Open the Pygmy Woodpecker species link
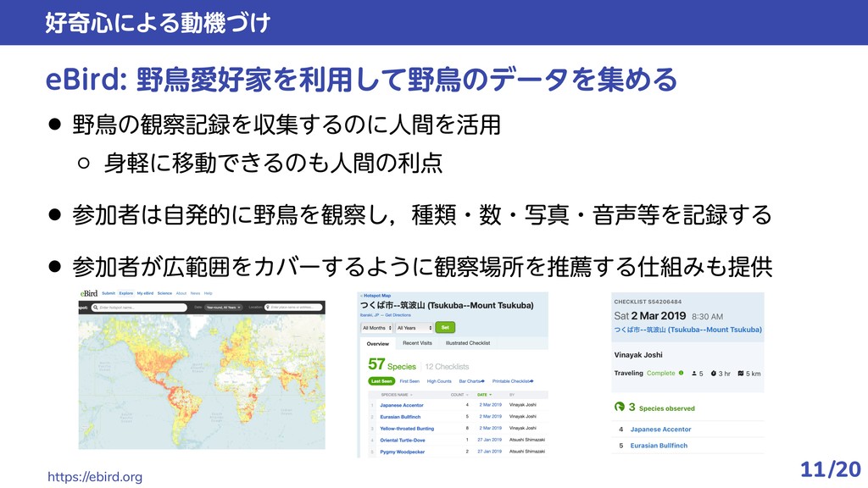868x488 pixels. (403, 452)
